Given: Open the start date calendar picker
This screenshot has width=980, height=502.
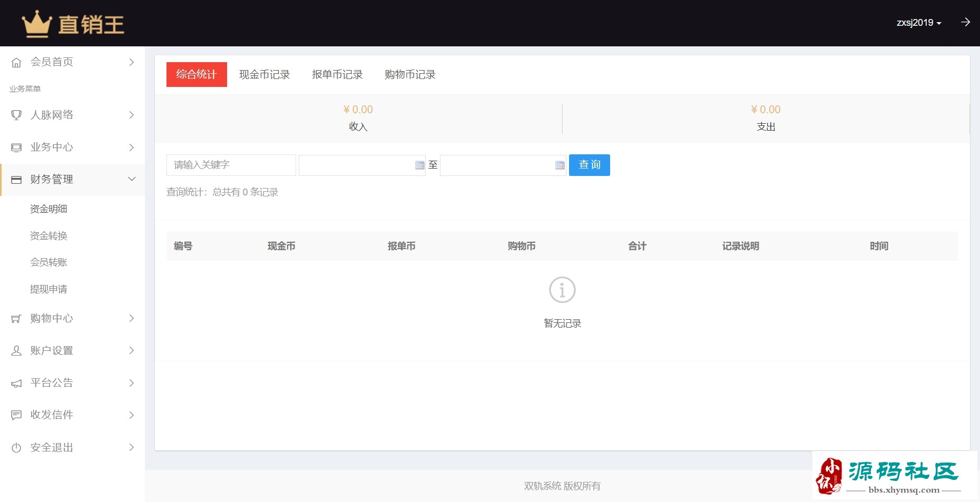Looking at the screenshot, I should 419,165.
